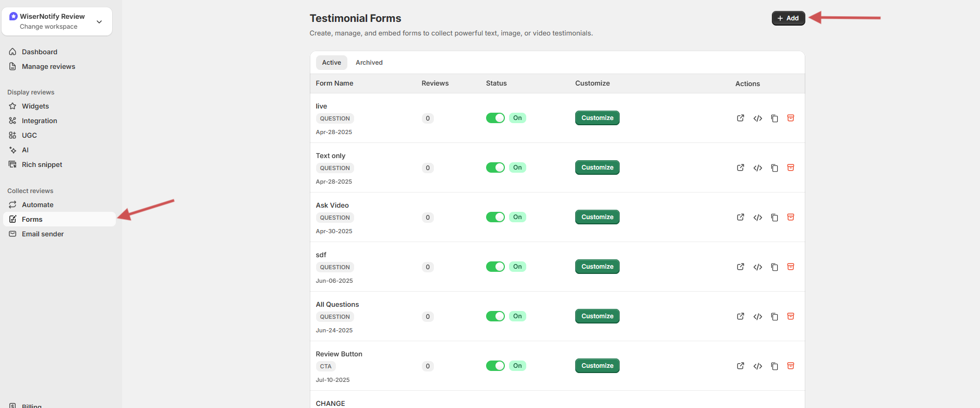Duplicate the Ask Video form
Viewport: 980px width, 408px height.
(x=775, y=218)
